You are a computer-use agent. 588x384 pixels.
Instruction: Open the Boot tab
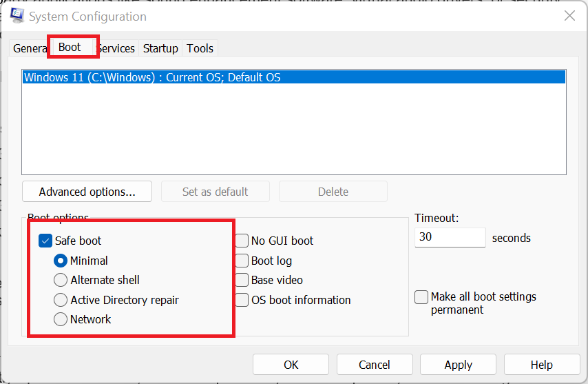(x=70, y=48)
